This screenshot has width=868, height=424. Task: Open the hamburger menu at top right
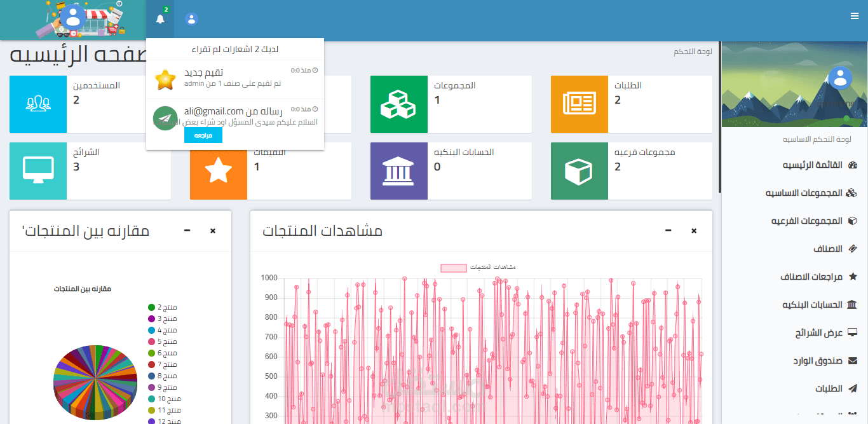click(x=854, y=15)
